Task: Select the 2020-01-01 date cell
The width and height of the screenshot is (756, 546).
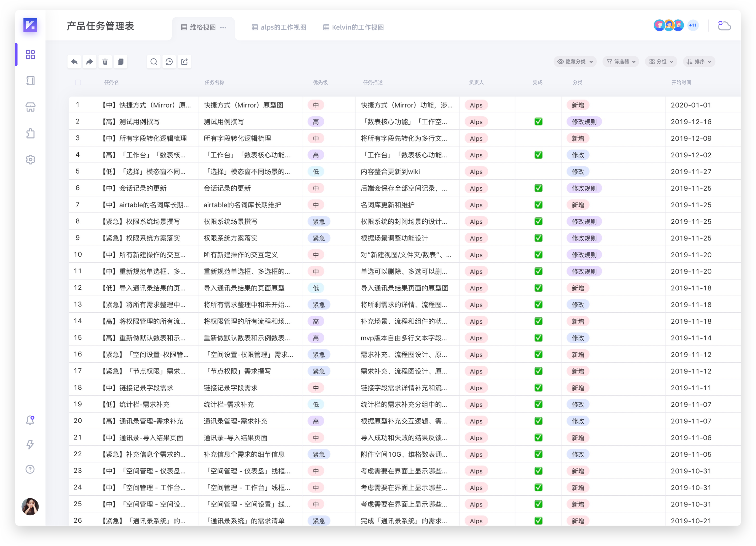Action: (x=703, y=105)
